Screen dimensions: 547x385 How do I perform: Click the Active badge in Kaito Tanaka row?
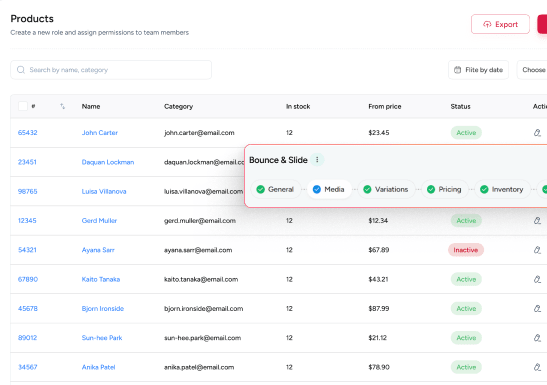tap(466, 279)
